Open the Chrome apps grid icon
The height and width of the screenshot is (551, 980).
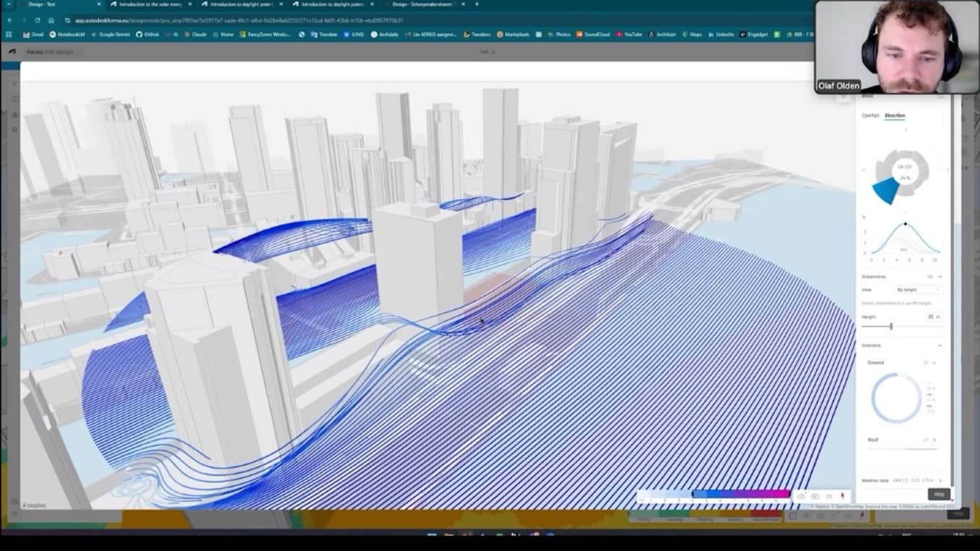(9, 34)
